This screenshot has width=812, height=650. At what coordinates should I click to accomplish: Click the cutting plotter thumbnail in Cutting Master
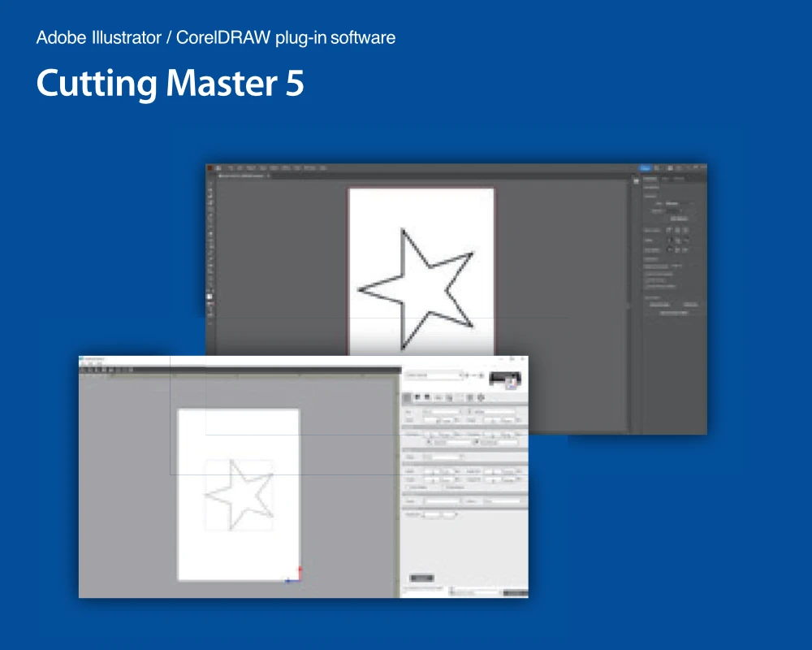pos(505,379)
